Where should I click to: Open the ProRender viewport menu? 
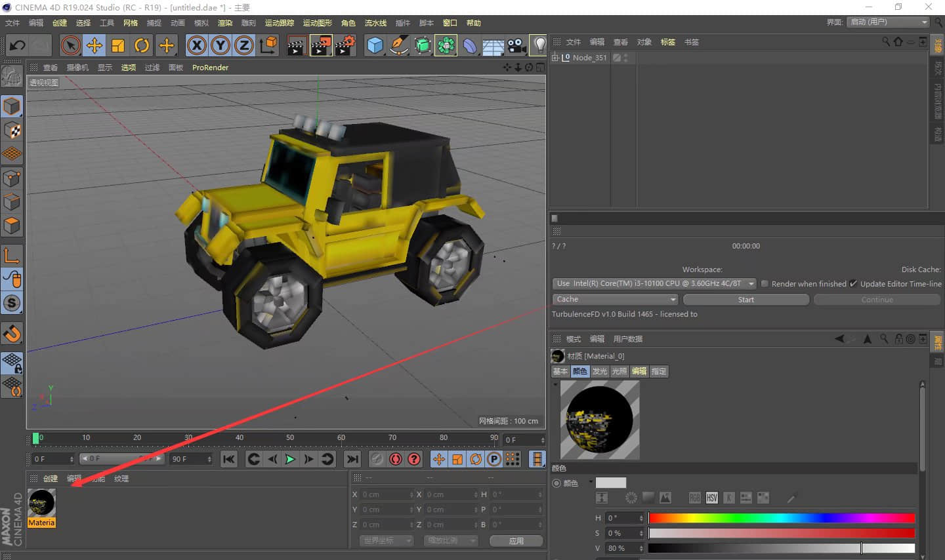[211, 68]
